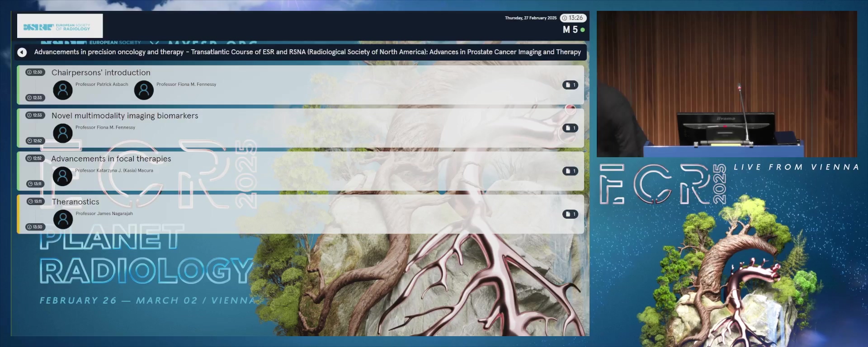Click the name Professor Patrick Asbach
The height and width of the screenshot is (347, 868).
(x=102, y=84)
